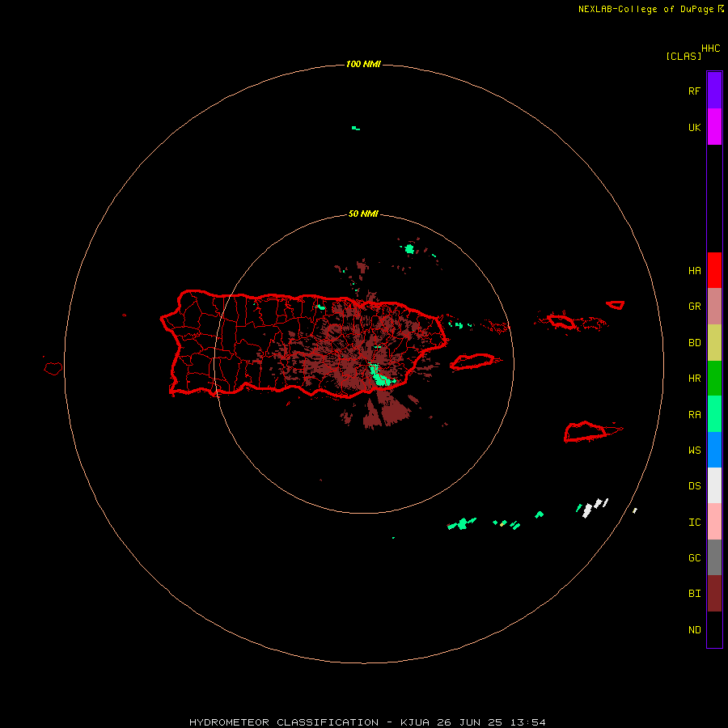The width and height of the screenshot is (728, 728).
Task: Click the 'HR' legend label
Action: click(x=694, y=379)
